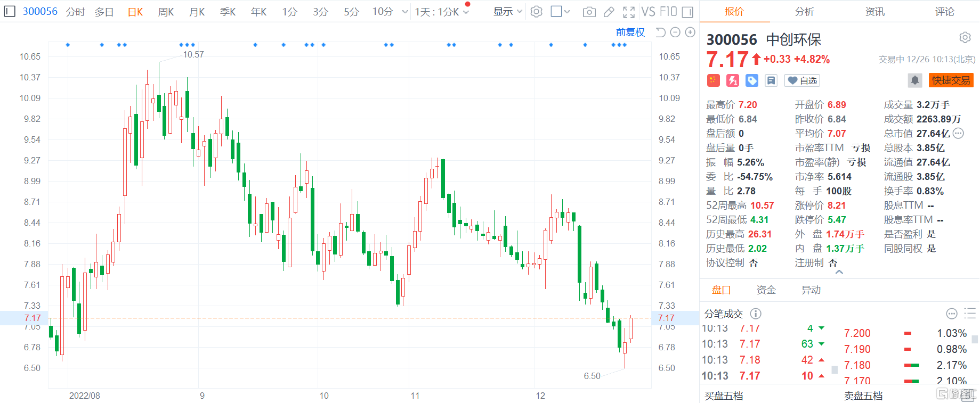Open the 分析 tab
Viewport: 980px width, 403px height.
[x=804, y=12]
